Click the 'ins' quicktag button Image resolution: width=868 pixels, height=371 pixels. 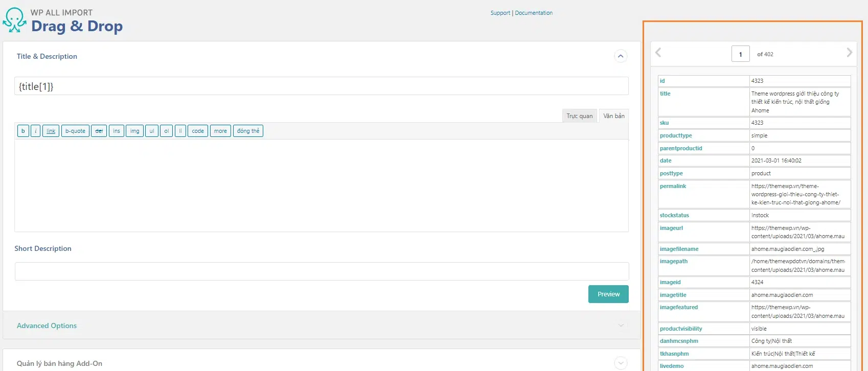117,131
